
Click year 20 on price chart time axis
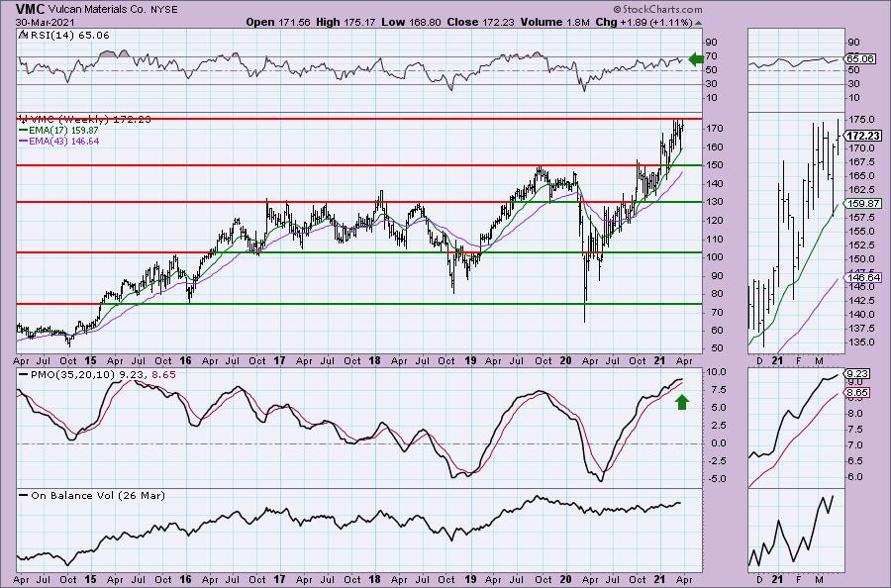[566, 360]
